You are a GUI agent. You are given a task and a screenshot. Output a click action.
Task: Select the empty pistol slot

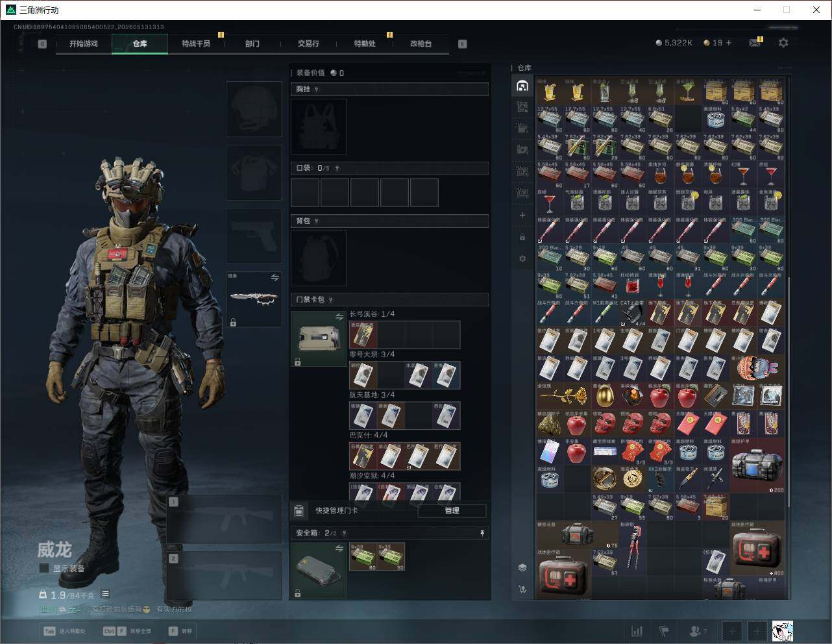point(254,236)
